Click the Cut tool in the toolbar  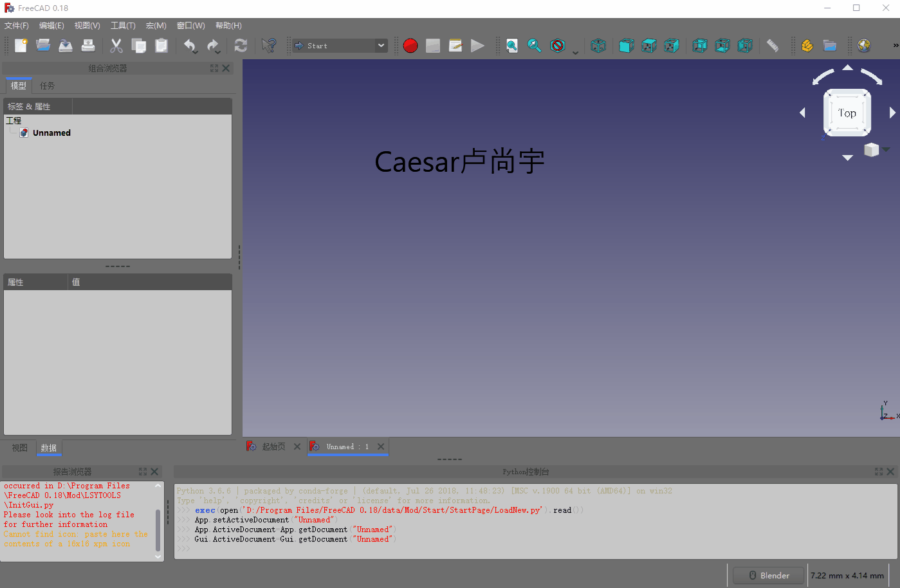click(x=116, y=46)
